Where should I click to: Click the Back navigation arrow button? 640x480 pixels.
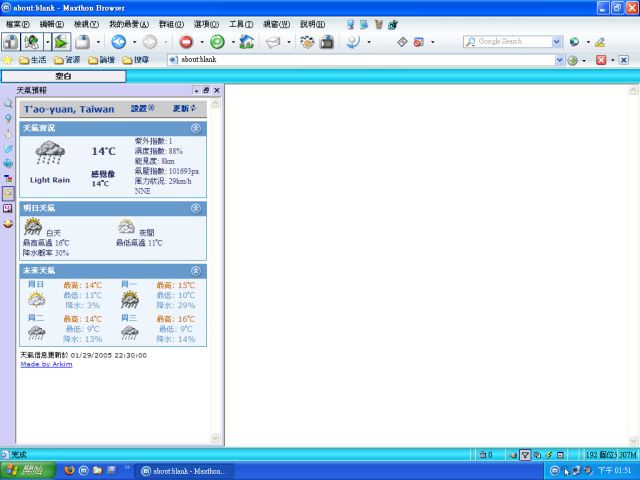pos(118,42)
